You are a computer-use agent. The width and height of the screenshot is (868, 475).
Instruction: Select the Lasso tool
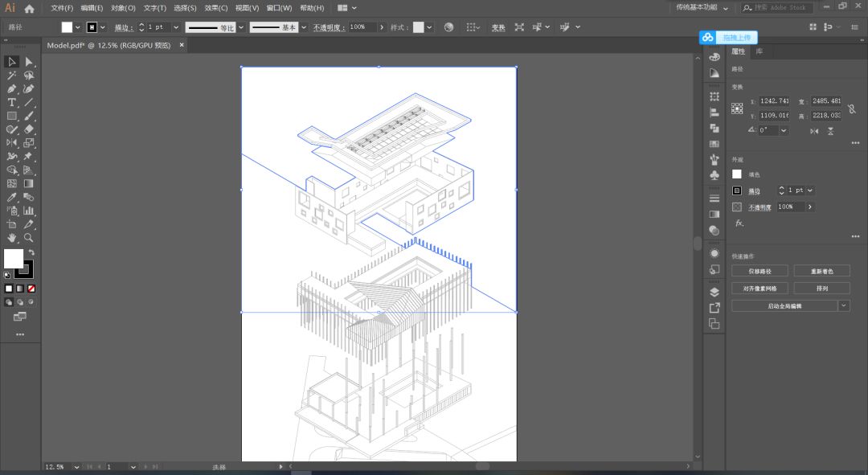[x=29, y=76]
